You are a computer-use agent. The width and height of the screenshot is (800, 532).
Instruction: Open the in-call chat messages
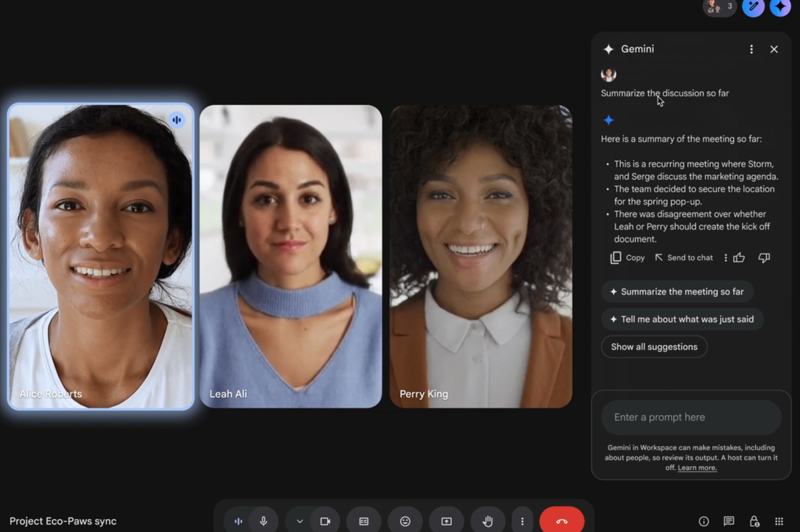tap(729, 521)
